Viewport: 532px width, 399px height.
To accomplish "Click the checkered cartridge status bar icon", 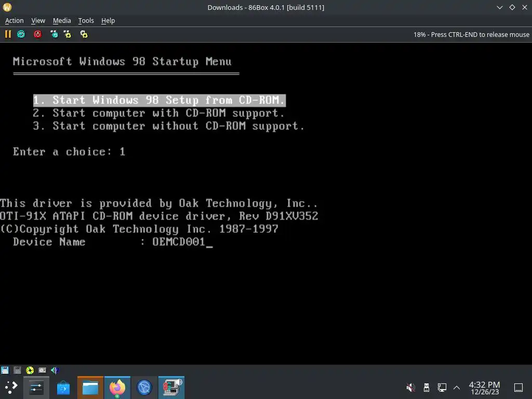I will [17, 370].
